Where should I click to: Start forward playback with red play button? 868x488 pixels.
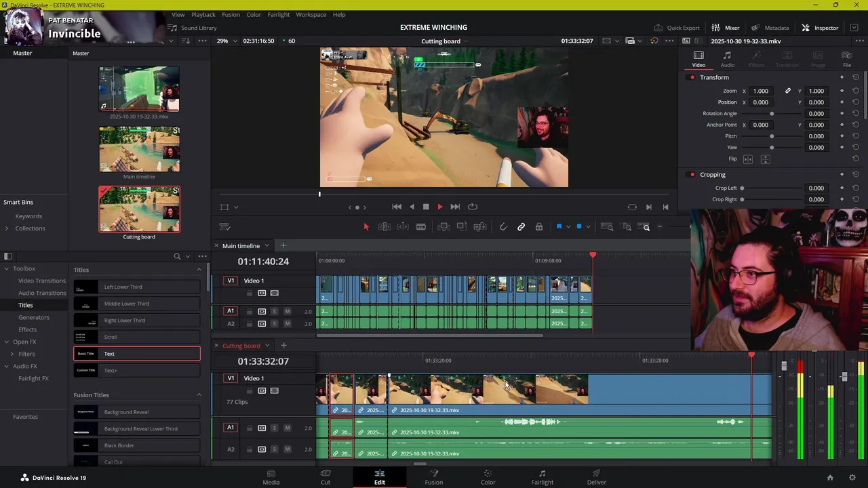click(440, 207)
